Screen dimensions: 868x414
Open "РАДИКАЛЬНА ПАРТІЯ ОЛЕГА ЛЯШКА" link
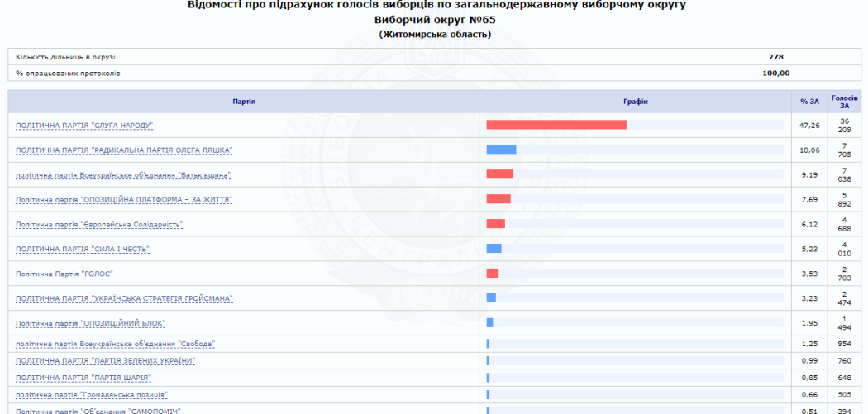click(x=124, y=150)
